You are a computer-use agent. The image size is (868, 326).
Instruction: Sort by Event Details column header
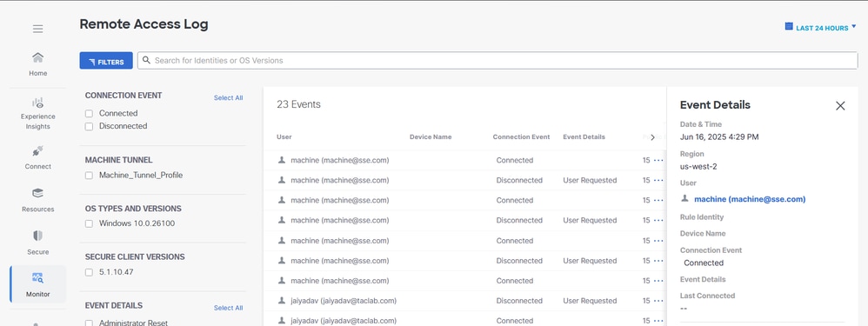pyautogui.click(x=584, y=136)
